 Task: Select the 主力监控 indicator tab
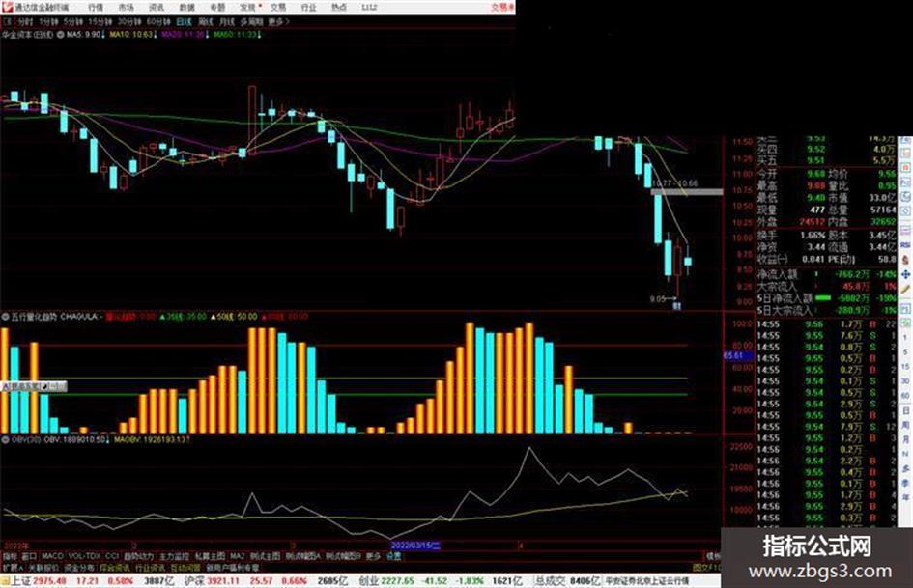tap(174, 556)
